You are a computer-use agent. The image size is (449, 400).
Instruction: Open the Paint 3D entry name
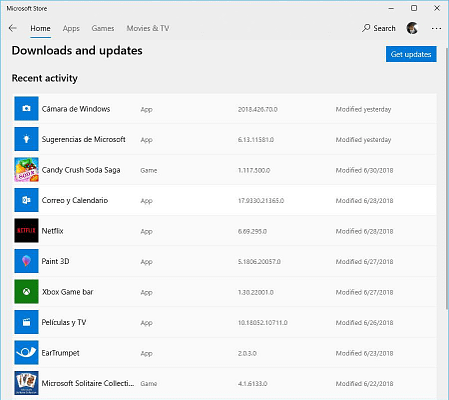(55, 261)
